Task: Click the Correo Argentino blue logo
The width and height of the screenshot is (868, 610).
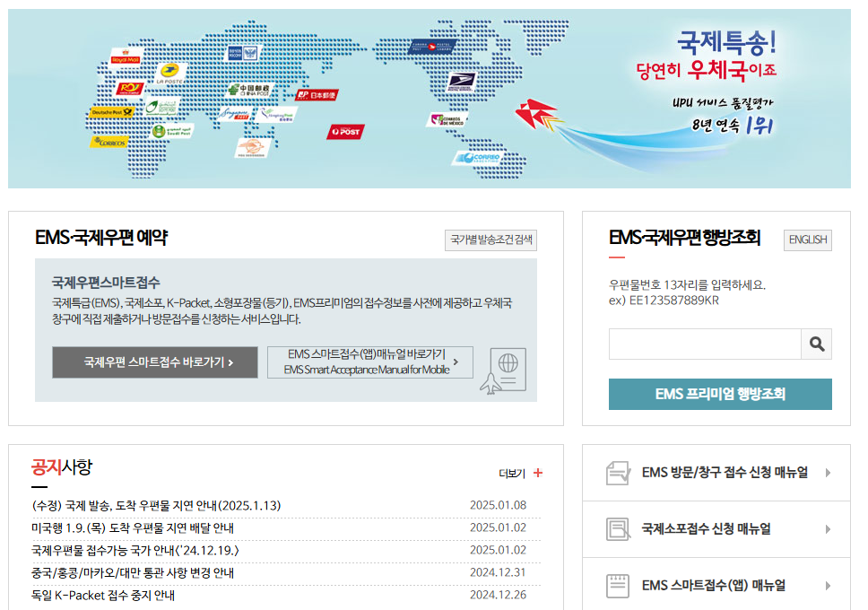Action: tap(479, 159)
